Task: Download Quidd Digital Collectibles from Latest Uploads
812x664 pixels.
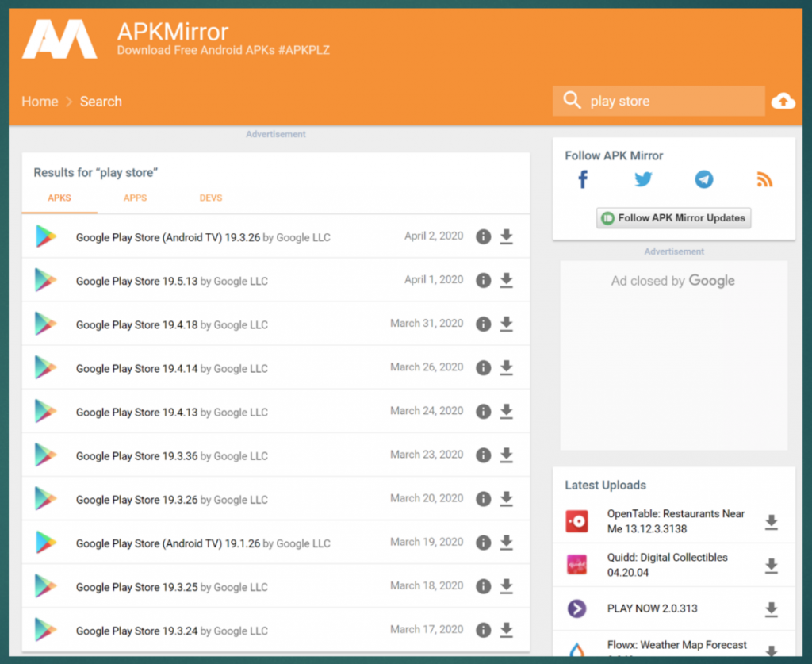Action: pos(771,566)
